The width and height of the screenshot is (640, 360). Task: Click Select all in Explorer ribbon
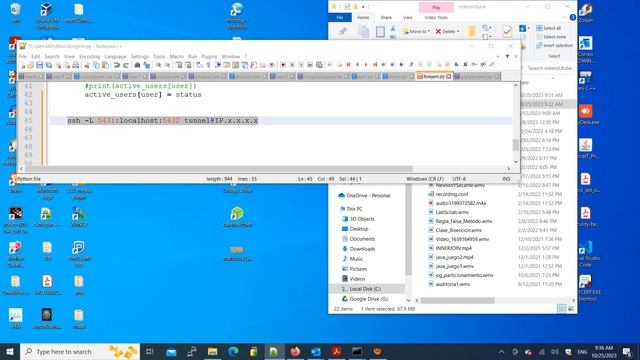pos(548,28)
